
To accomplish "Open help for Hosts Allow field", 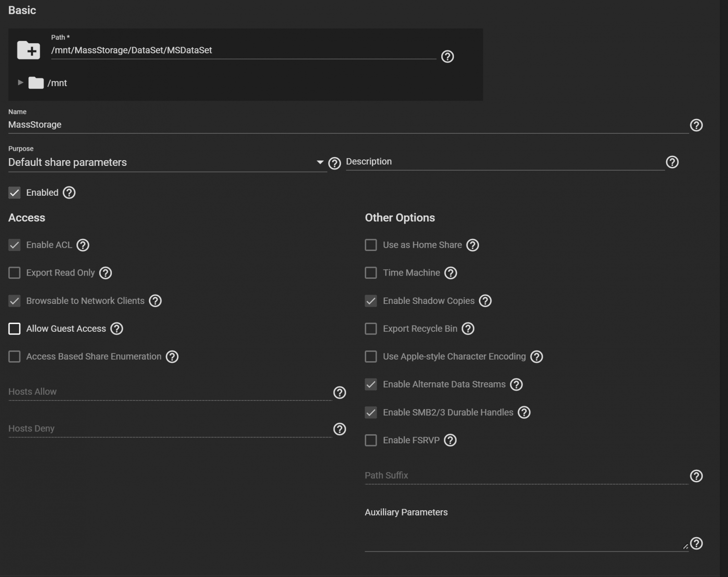I will (340, 393).
